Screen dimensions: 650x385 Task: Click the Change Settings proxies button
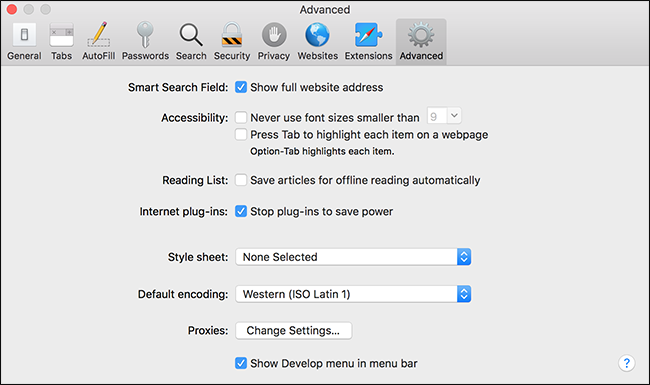point(293,330)
